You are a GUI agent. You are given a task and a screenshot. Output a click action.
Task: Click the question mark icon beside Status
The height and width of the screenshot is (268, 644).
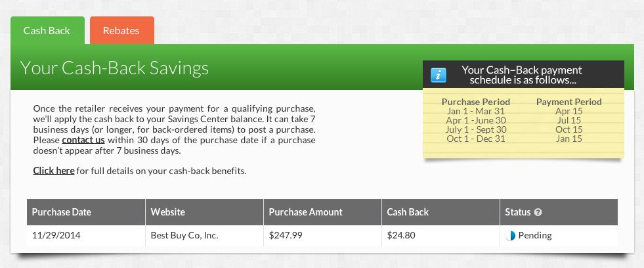pyautogui.click(x=538, y=213)
